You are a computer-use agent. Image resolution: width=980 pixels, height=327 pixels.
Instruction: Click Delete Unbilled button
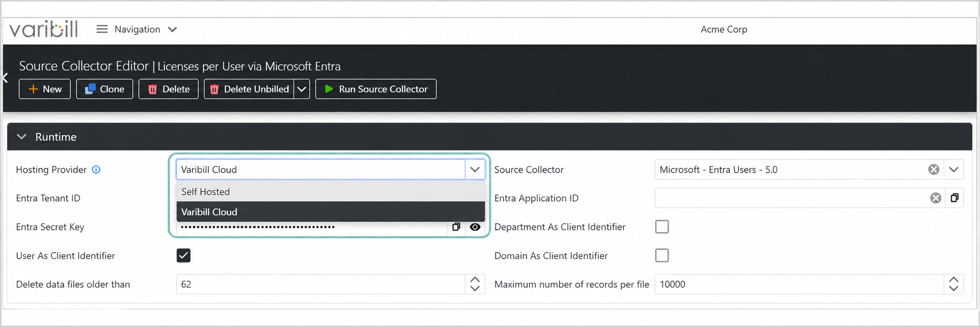click(249, 89)
